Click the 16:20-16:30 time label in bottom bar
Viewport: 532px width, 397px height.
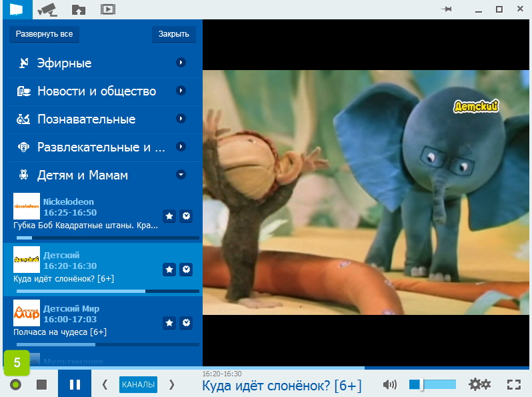pyautogui.click(x=222, y=374)
